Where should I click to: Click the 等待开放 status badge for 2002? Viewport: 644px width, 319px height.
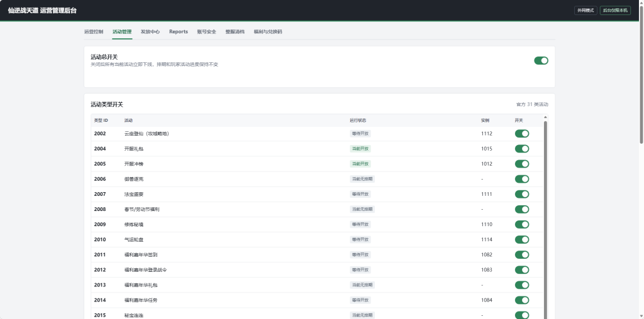360,134
